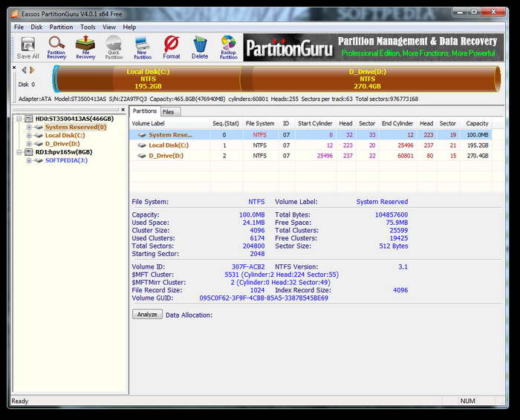Screen dimensions: 520x420
Task: Select D_Drive(D:) segment in disk bar
Action: coord(368,79)
